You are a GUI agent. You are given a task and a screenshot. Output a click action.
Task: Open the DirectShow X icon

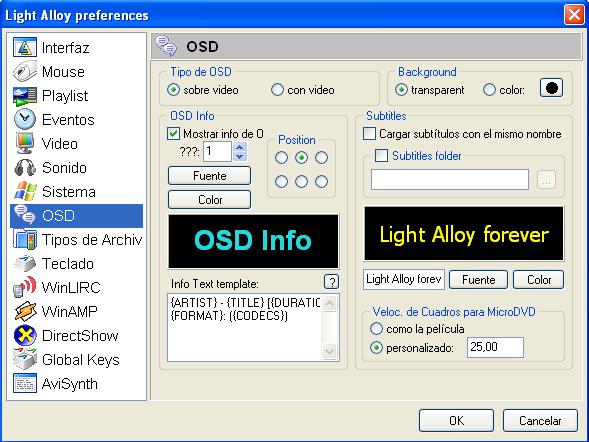[x=25, y=335]
